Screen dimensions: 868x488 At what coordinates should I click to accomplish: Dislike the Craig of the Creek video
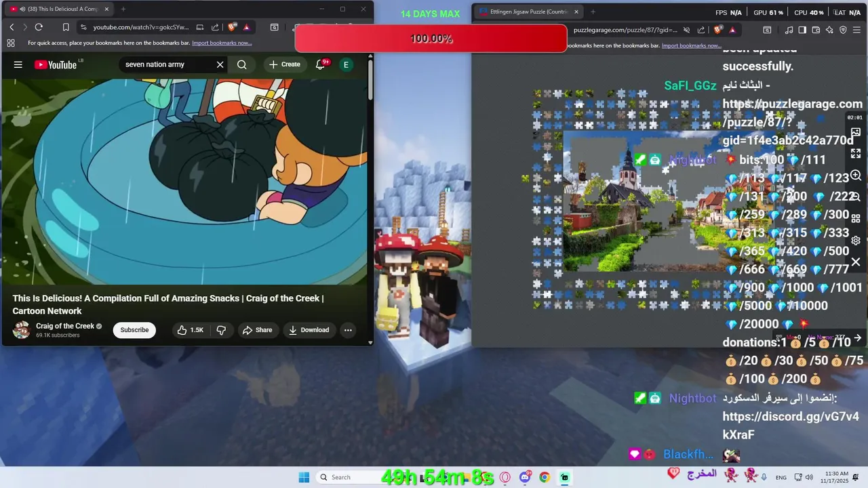(221, 330)
